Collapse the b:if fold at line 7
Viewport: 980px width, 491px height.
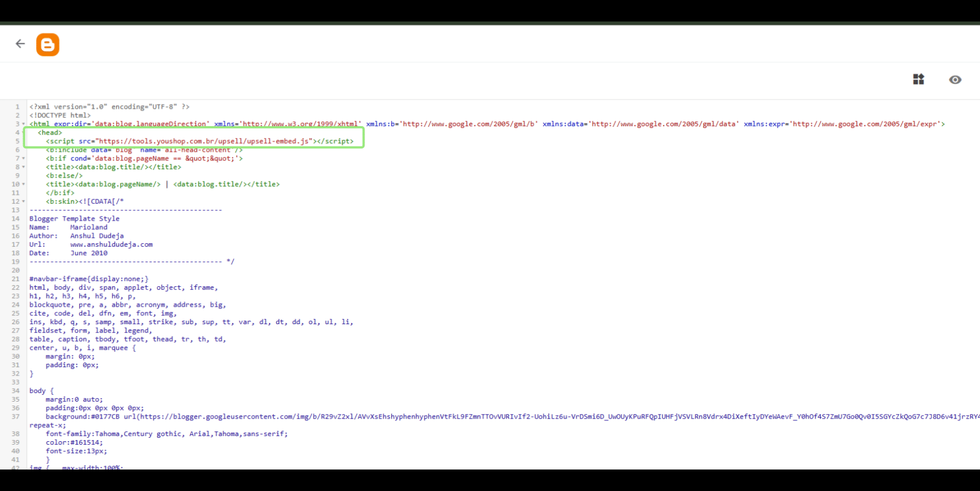[23, 158]
